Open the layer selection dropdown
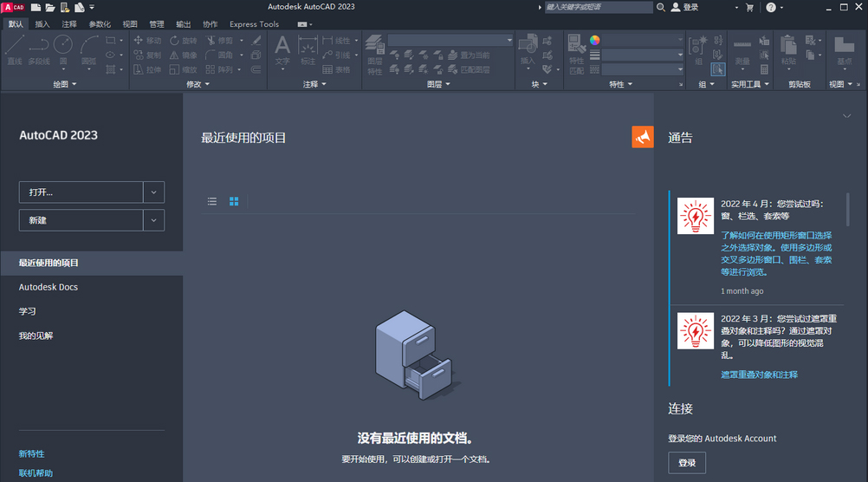The height and width of the screenshot is (482, 868). 450,41
